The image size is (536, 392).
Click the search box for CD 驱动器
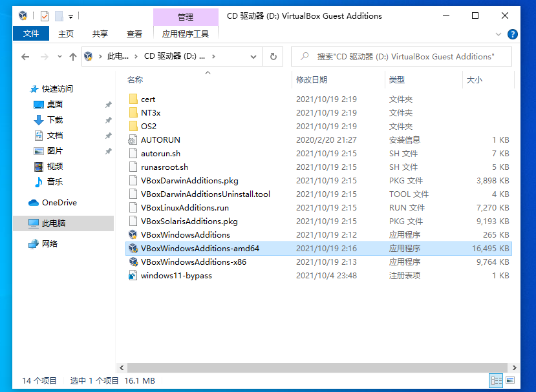point(402,56)
